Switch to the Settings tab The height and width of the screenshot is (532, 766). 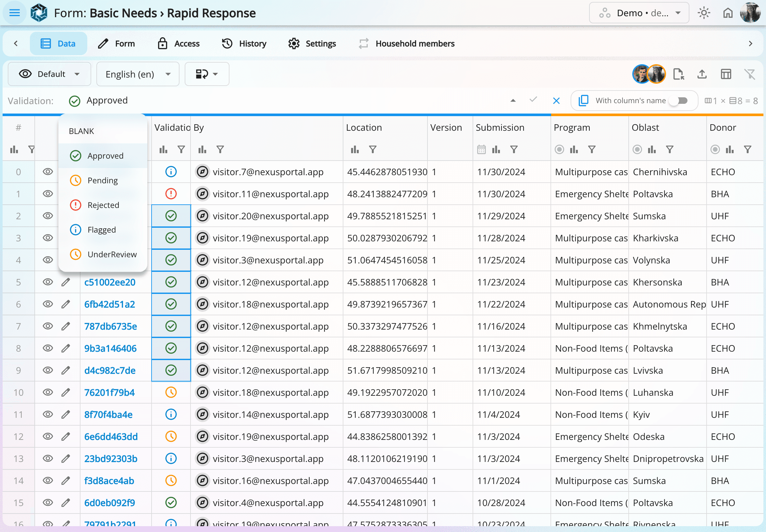[x=312, y=43]
